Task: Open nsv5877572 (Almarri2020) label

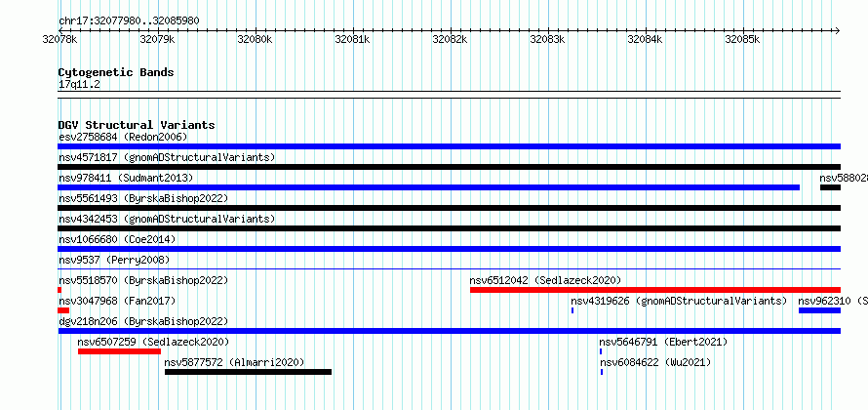Action: pos(235,362)
